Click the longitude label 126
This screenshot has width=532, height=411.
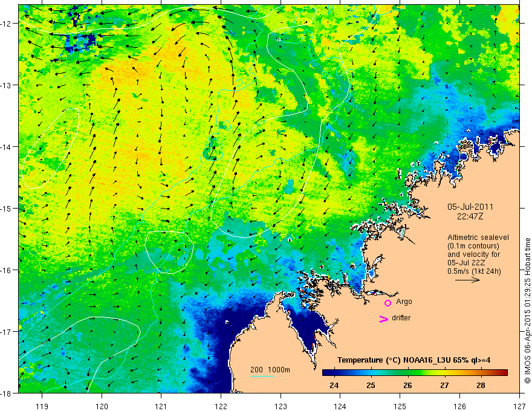pos(459,406)
